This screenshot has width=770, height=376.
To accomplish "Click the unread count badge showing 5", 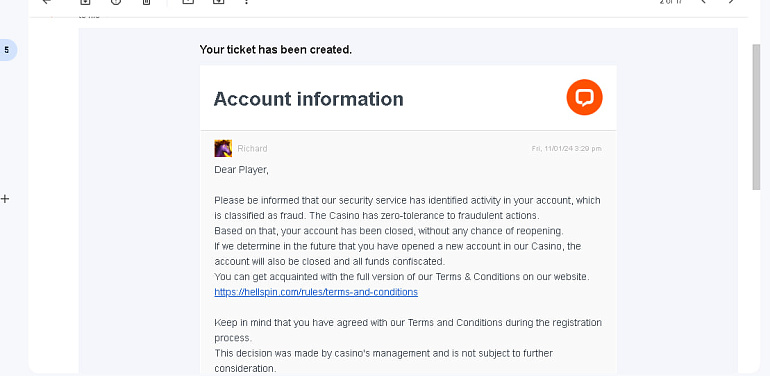I will pyautogui.click(x=7, y=50).
